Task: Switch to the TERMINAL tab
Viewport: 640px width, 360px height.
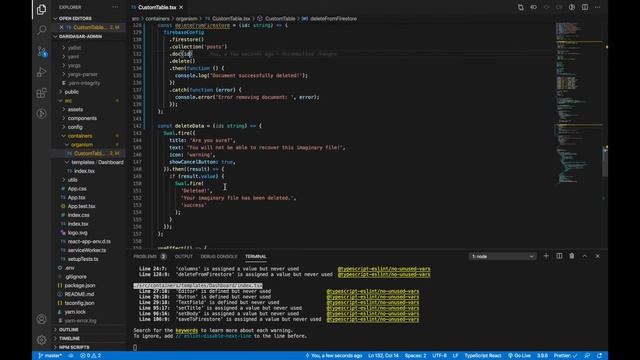Action: [256, 256]
